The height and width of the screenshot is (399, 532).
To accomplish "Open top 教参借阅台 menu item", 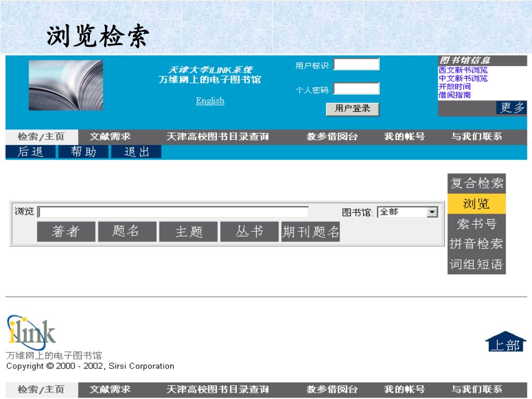I will pyautogui.click(x=332, y=137).
